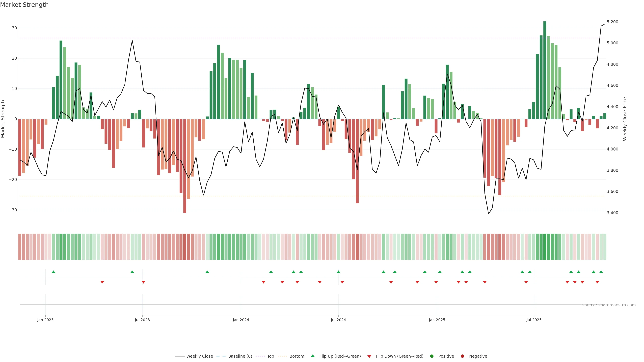Screen dimensions: 644x362
Task: Click the first red flip-down triangle marker
Action: pos(102,282)
